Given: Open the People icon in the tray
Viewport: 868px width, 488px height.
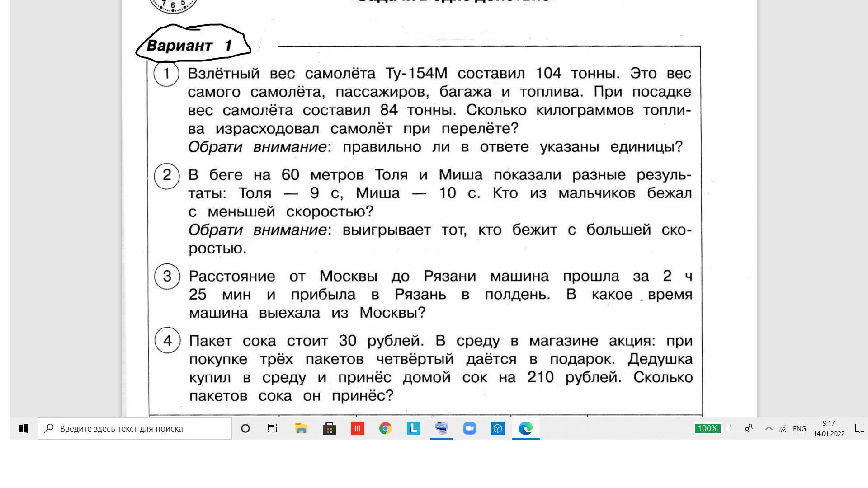Looking at the screenshot, I should 749,428.
